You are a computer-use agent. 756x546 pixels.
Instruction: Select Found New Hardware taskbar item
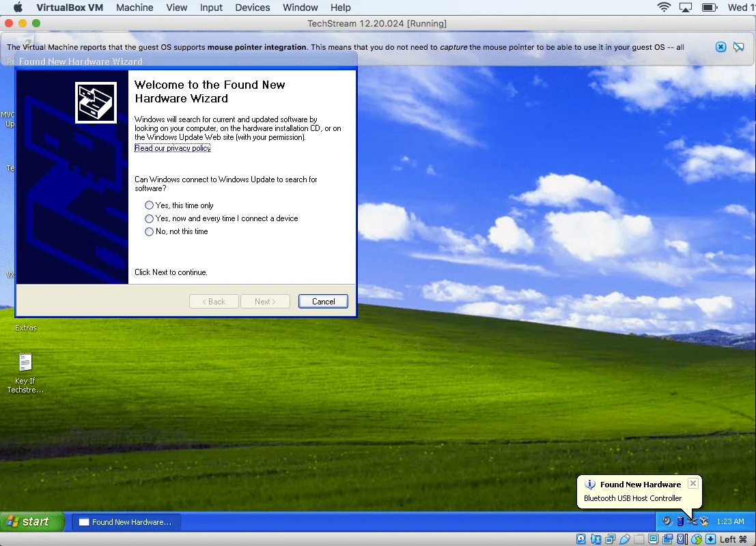[x=125, y=522]
